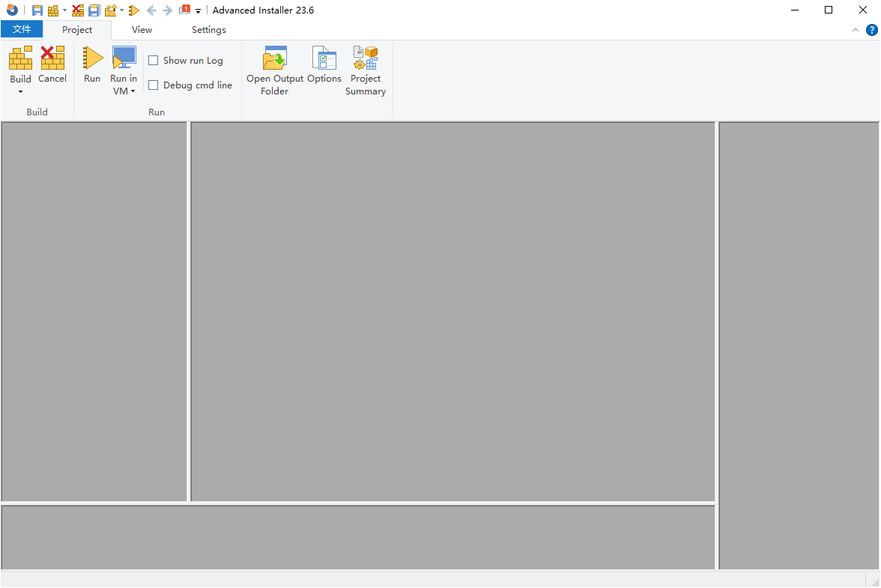The width and height of the screenshot is (881, 588).
Task: Check the Debug cmd line option
Action: 154,85
